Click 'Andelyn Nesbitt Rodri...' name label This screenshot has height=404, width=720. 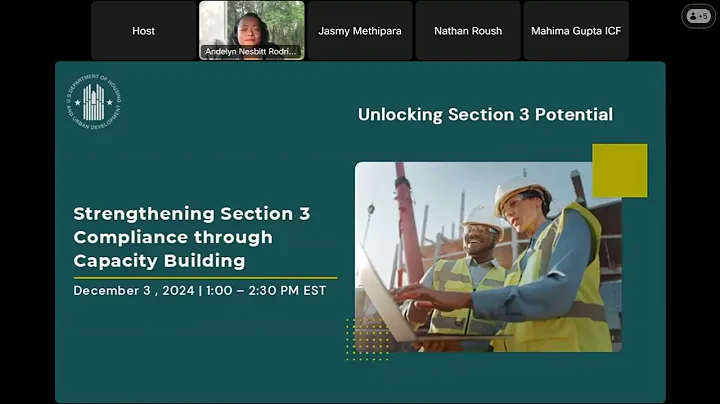coord(251,51)
